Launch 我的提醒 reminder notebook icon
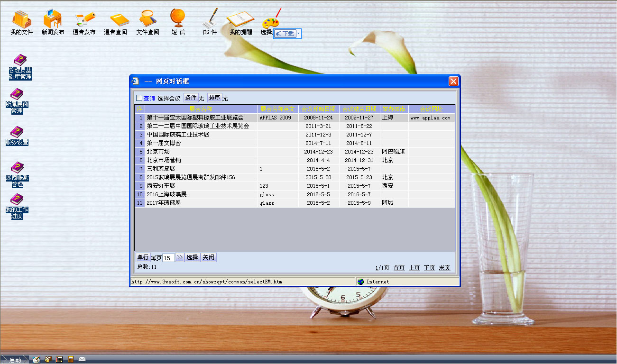This screenshot has width=617, height=364. coord(240,22)
